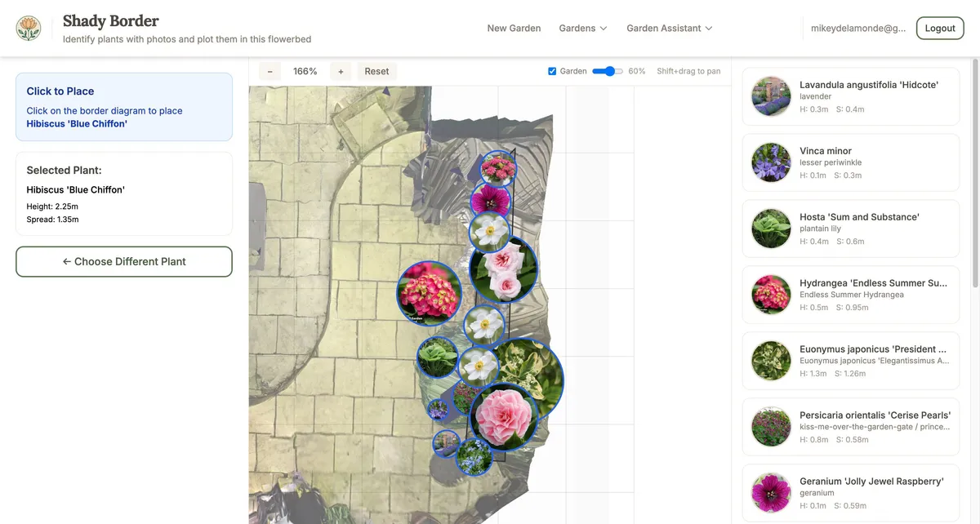Click the Geranium 'Jolly Jewel Raspberry' thumbnail
The width and height of the screenshot is (980, 524).
tap(770, 491)
